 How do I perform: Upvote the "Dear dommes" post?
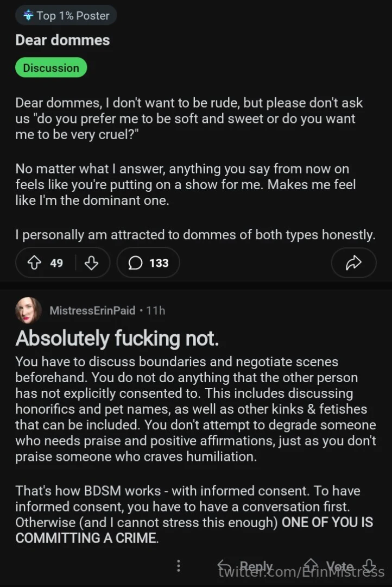(35, 263)
